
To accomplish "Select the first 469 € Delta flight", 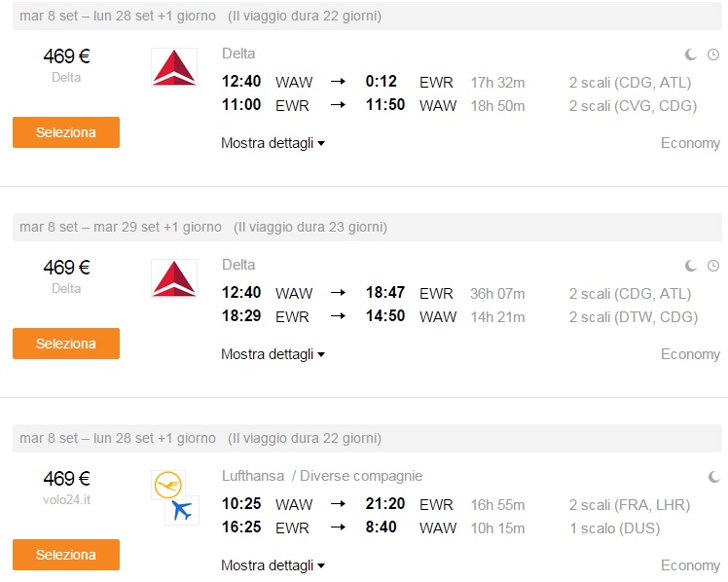I will (66, 132).
